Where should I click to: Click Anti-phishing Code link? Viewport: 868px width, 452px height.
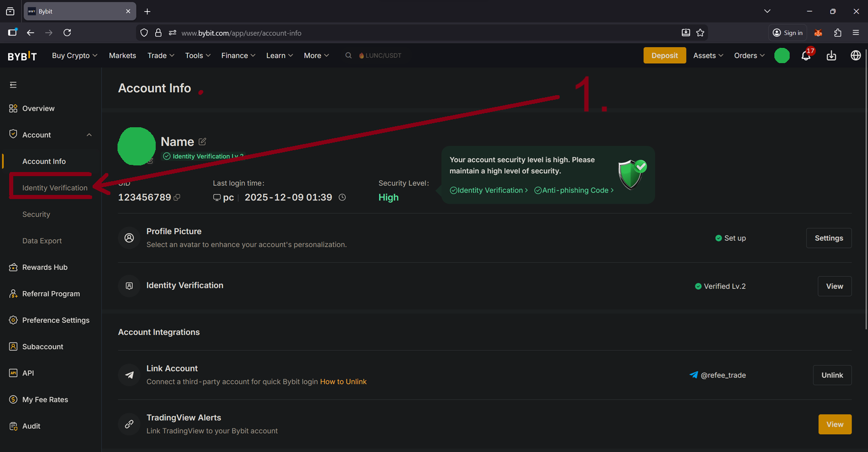click(x=574, y=190)
